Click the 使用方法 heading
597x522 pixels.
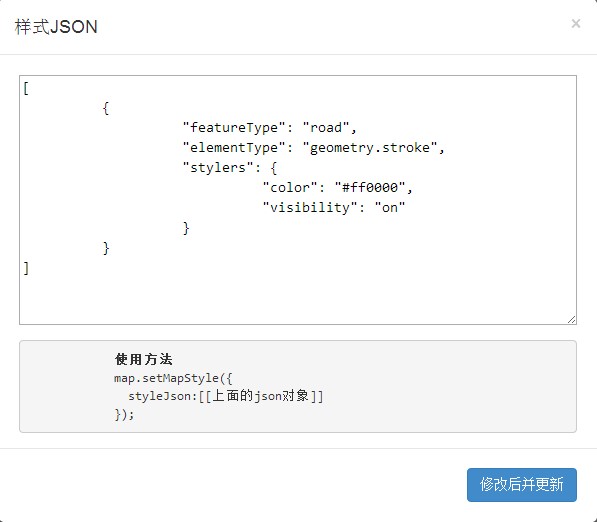click(x=144, y=359)
